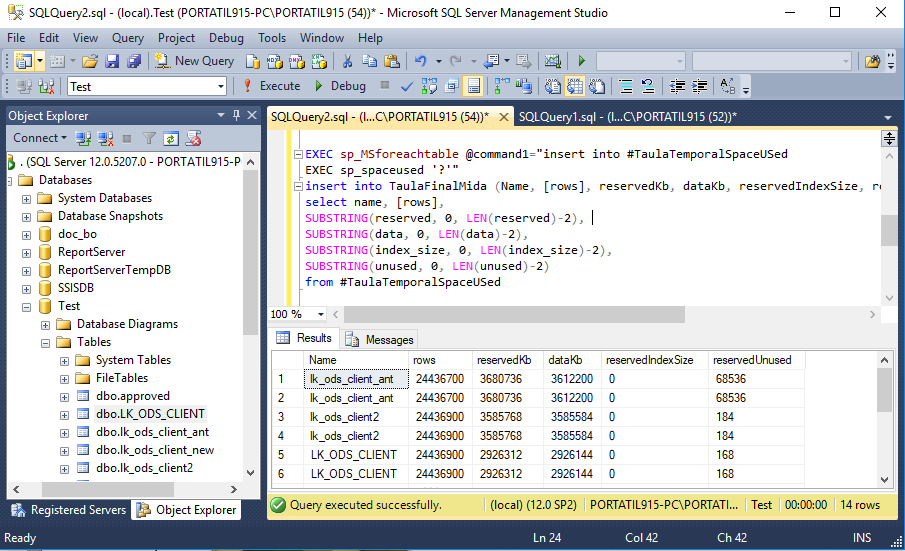The image size is (905, 551).
Task: Undo the last edit
Action: coord(420,61)
